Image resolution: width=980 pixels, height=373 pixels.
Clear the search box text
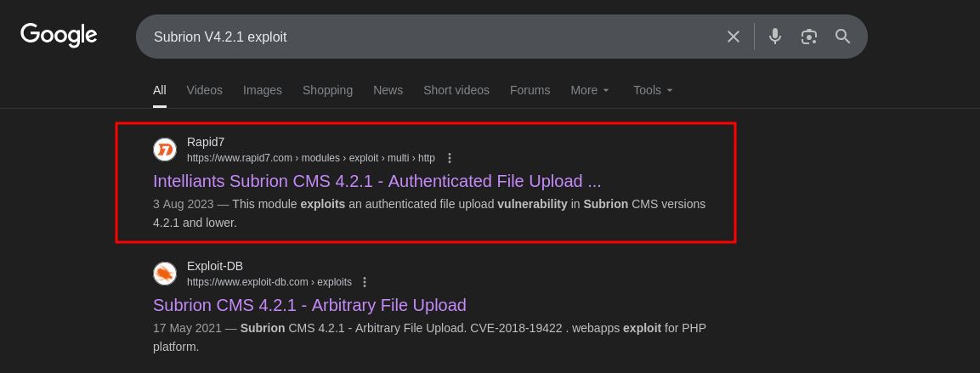click(x=733, y=37)
